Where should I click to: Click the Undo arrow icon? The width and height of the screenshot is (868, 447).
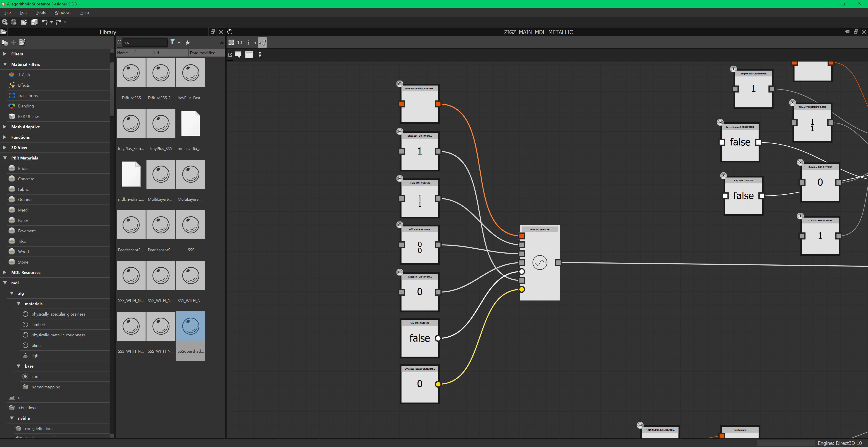[x=45, y=22]
